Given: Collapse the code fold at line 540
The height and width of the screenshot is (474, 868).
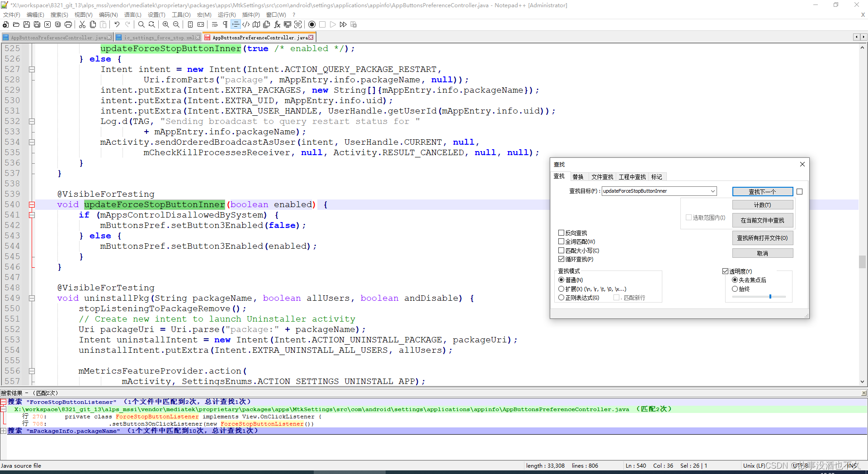Looking at the screenshot, I should [x=32, y=204].
